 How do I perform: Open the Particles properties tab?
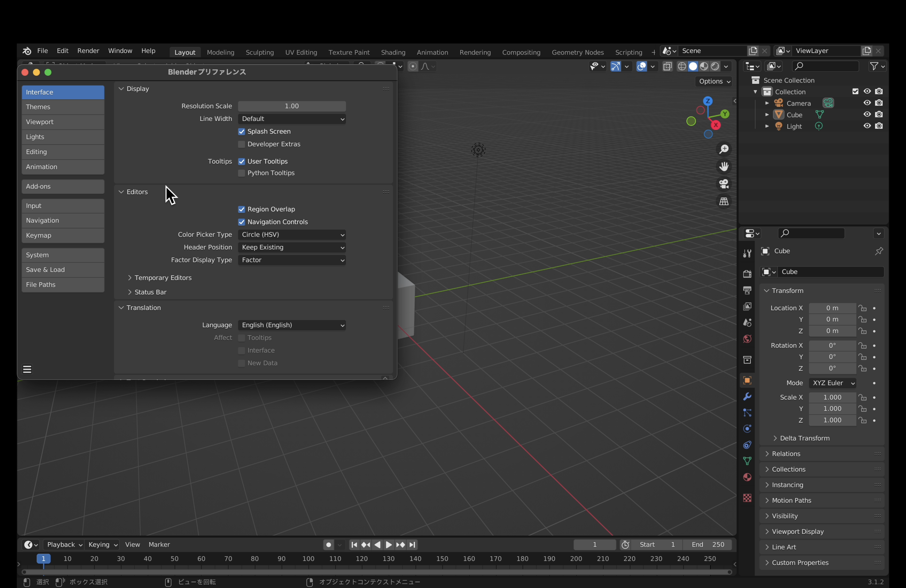[x=747, y=413]
